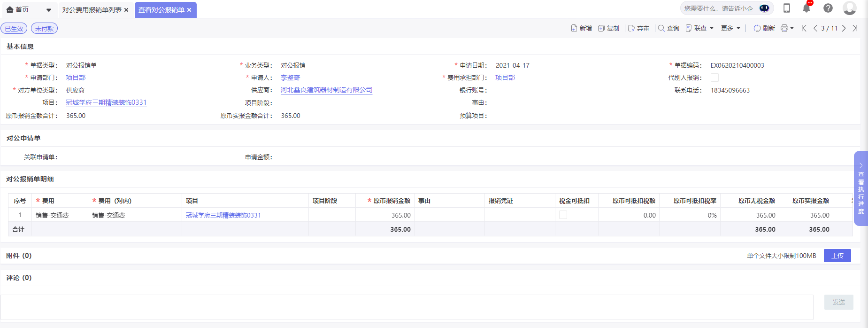The image size is (868, 328).
Task: Switch to 对公费用报销单列表 tab
Action: (92, 10)
